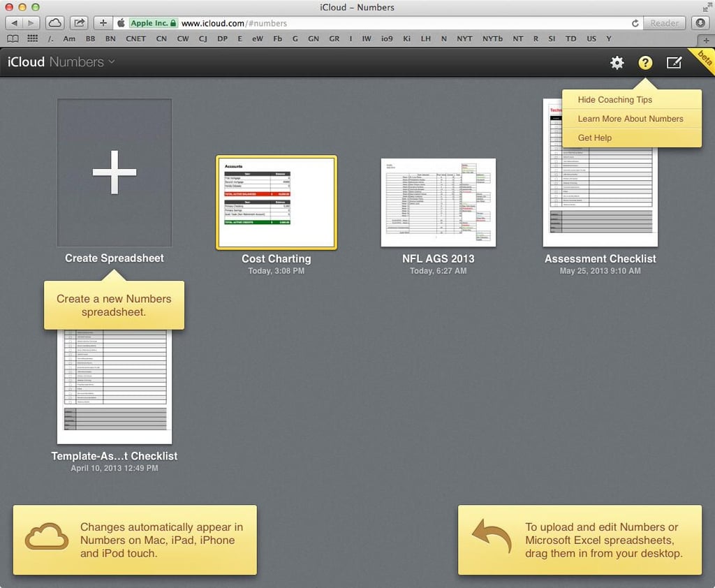Image resolution: width=715 pixels, height=588 pixels.
Task: Choose Learn More About Numbers
Action: pos(632,119)
